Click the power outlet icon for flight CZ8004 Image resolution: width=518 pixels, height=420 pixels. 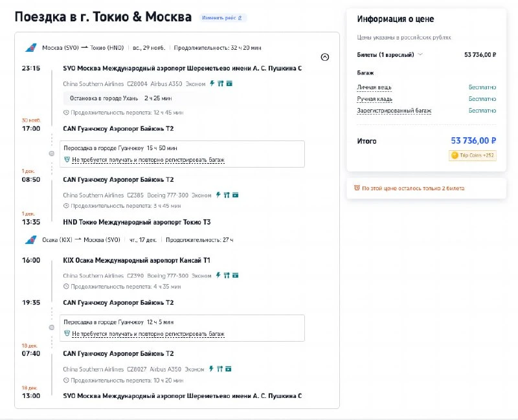tap(212, 83)
